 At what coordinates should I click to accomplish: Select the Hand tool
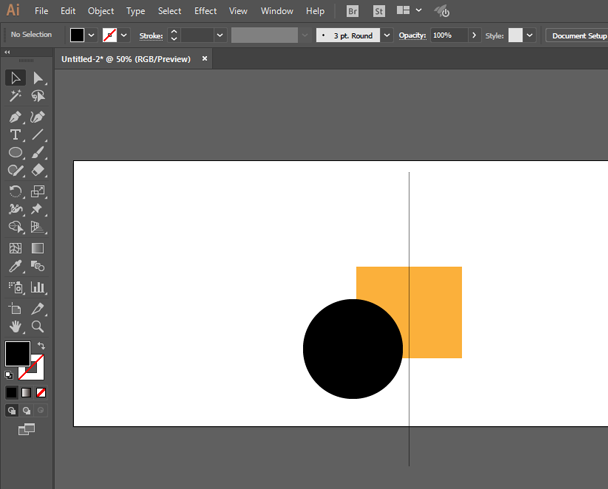pyautogui.click(x=16, y=326)
